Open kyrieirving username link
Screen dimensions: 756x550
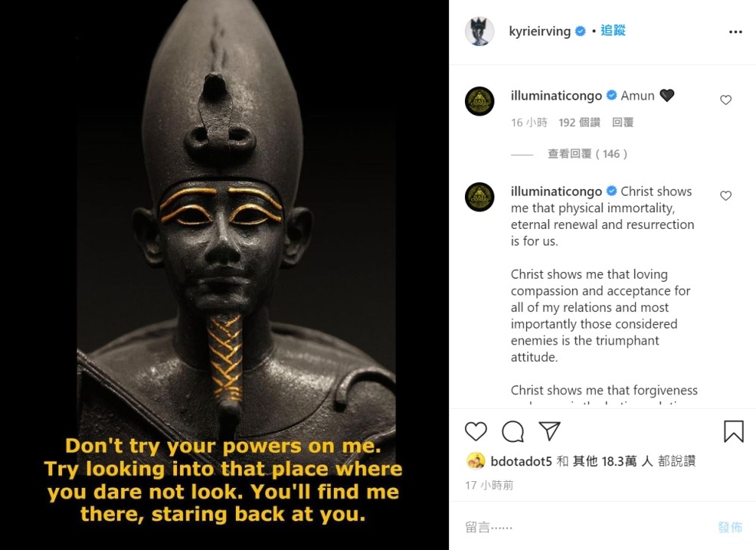[x=540, y=31]
